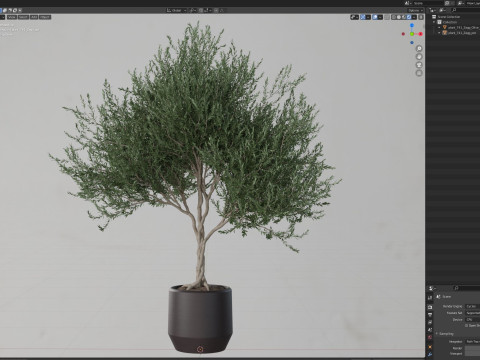Expand the first plant object in outliner
The image size is (480, 360).
click(439, 28)
